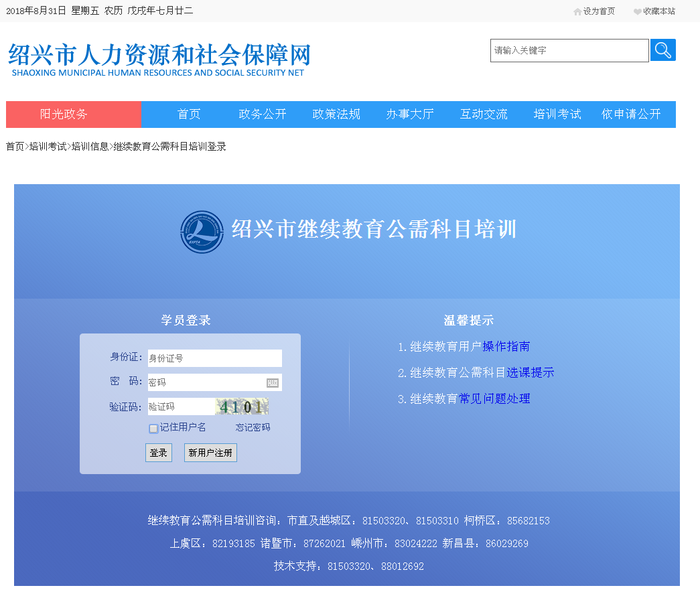Click the captcha image 4101 to refresh

pyautogui.click(x=242, y=406)
